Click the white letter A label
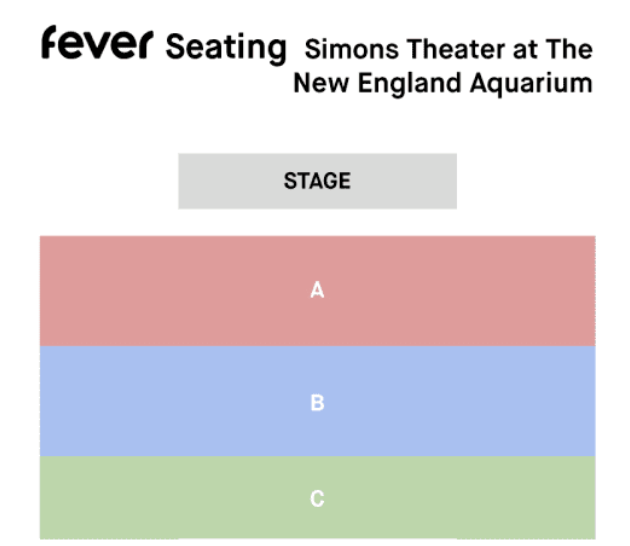630x546 pixels. coord(317,290)
